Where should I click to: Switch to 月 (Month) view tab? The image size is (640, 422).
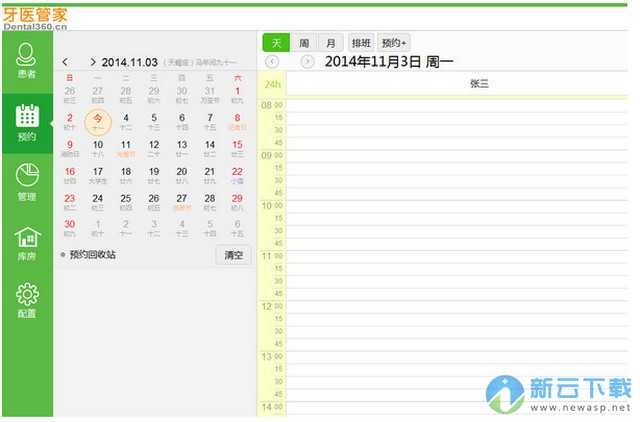tap(331, 43)
